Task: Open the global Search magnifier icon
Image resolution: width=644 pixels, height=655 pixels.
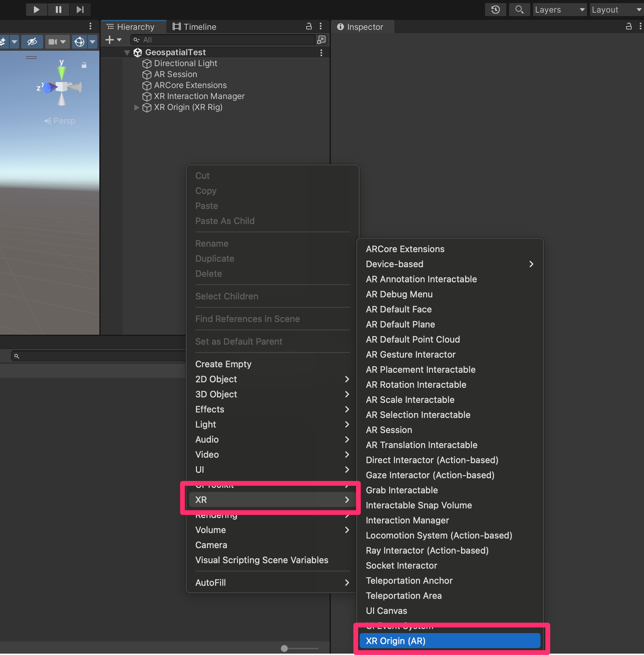Action: click(519, 10)
